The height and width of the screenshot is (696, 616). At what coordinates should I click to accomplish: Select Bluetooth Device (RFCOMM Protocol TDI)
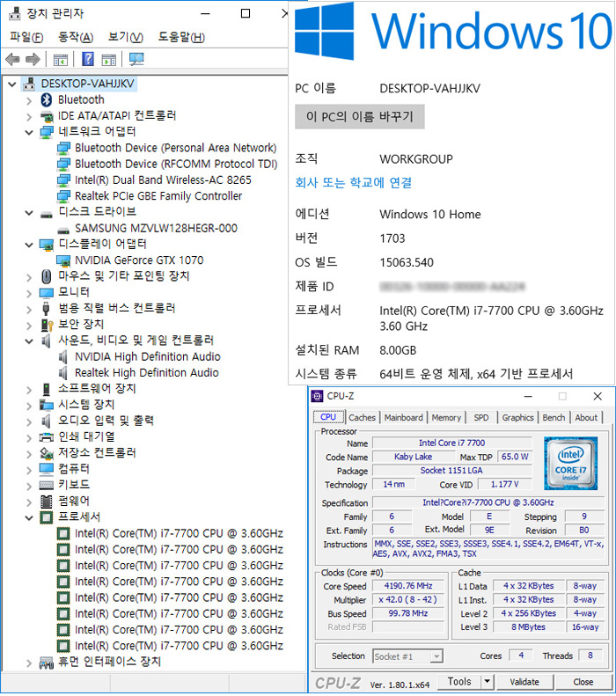[x=176, y=164]
